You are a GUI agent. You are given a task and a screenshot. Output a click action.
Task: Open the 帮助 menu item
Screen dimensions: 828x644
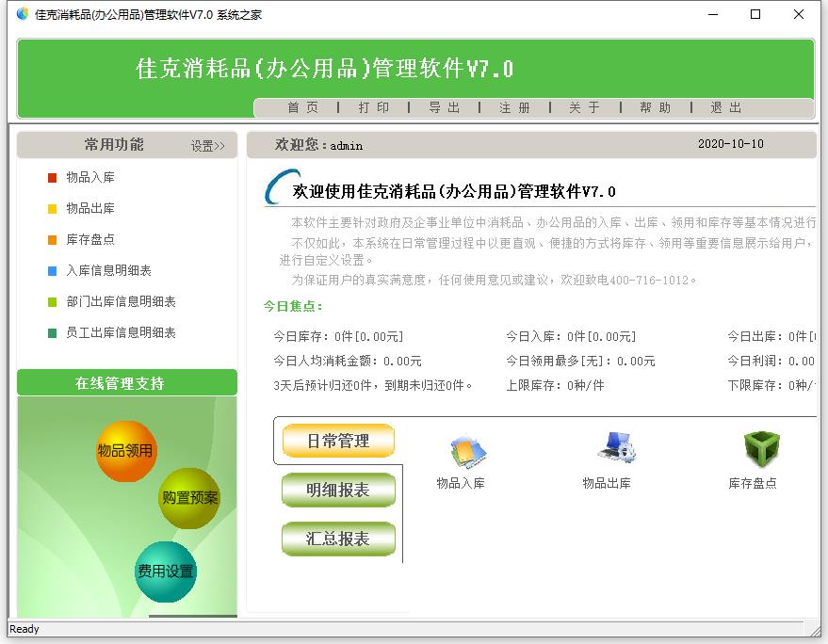click(657, 107)
